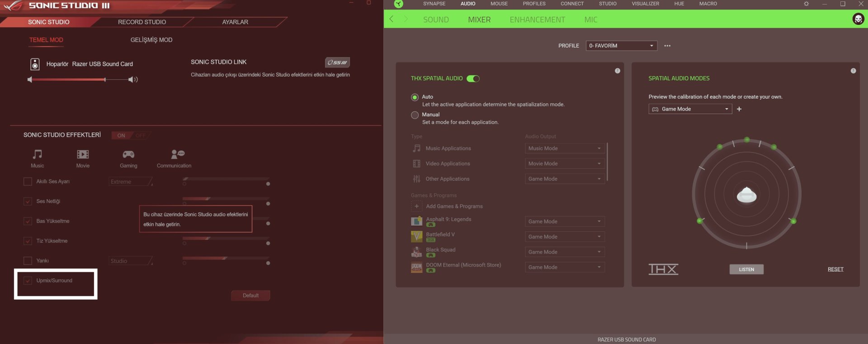Screen dimensions: 868x344
Task: Click the Black Squad game icon
Action: click(x=416, y=252)
